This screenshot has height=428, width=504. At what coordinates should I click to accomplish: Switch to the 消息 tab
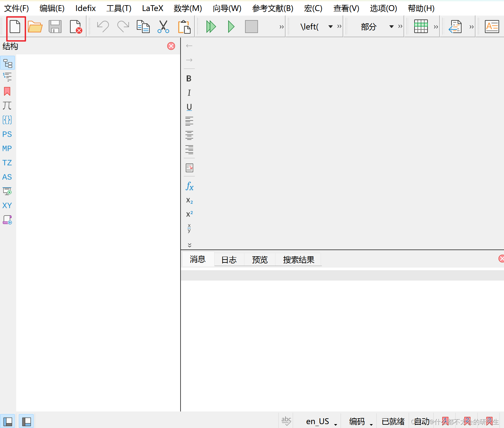[198, 260]
